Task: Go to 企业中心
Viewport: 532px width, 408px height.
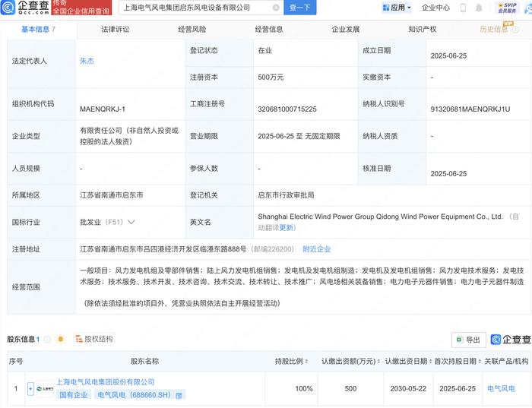Action: coord(435,8)
